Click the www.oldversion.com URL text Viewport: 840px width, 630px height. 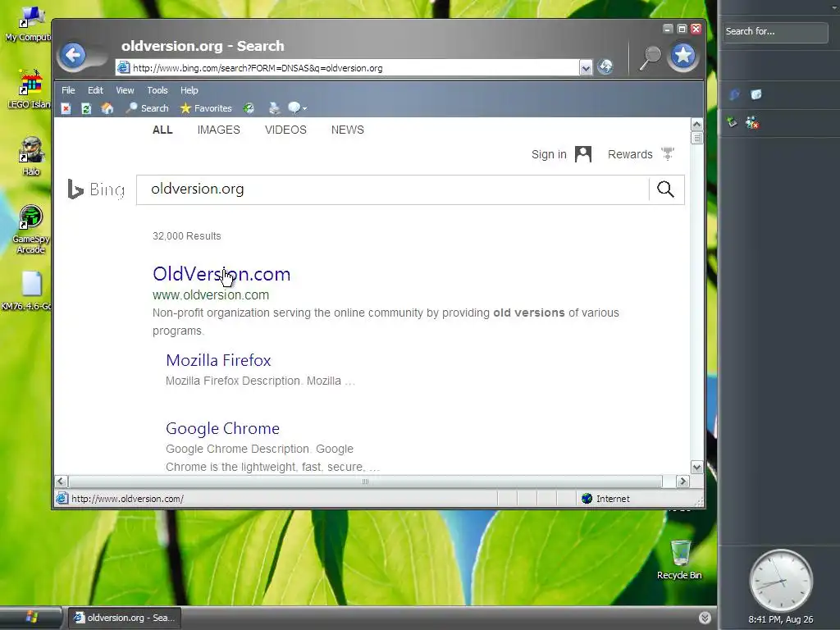click(x=211, y=294)
